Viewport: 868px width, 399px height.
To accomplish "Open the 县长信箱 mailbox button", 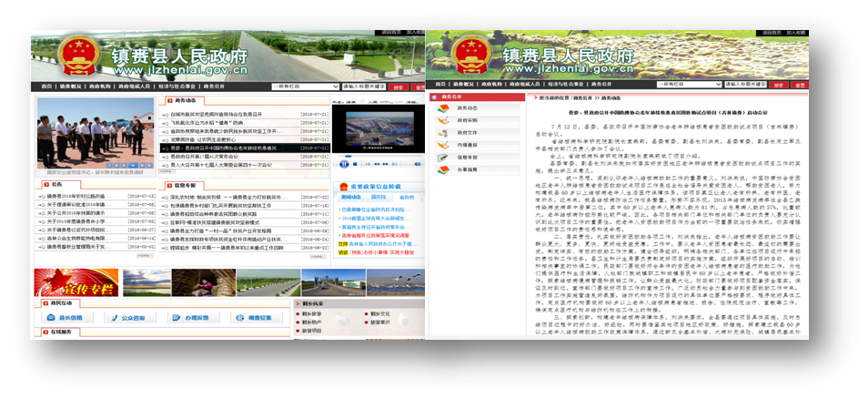I will [x=67, y=318].
